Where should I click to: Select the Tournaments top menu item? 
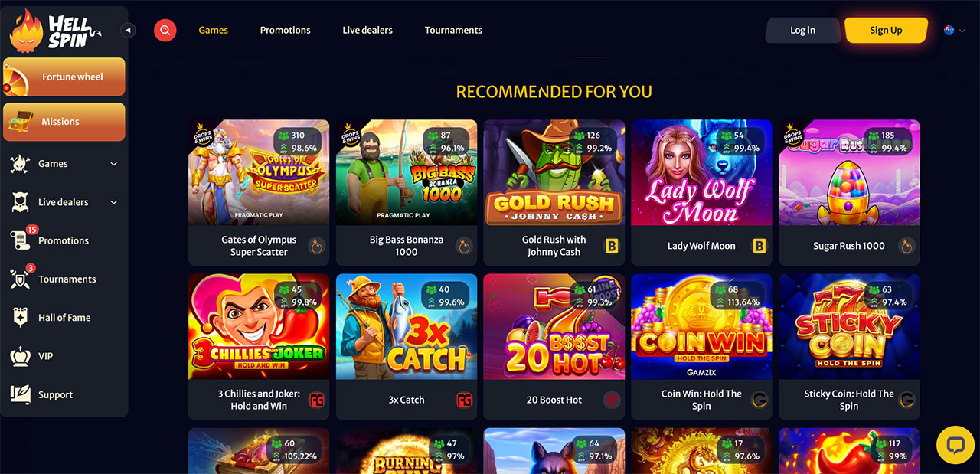point(453,30)
